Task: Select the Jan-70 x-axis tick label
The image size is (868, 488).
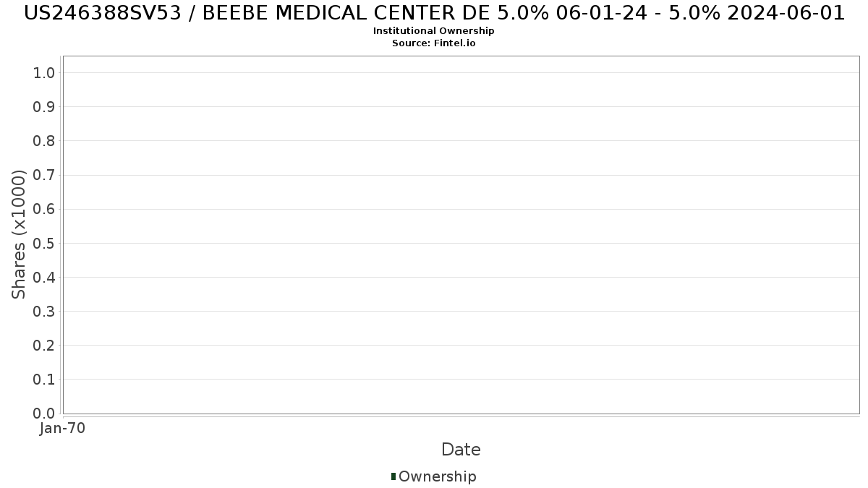Action: click(63, 429)
